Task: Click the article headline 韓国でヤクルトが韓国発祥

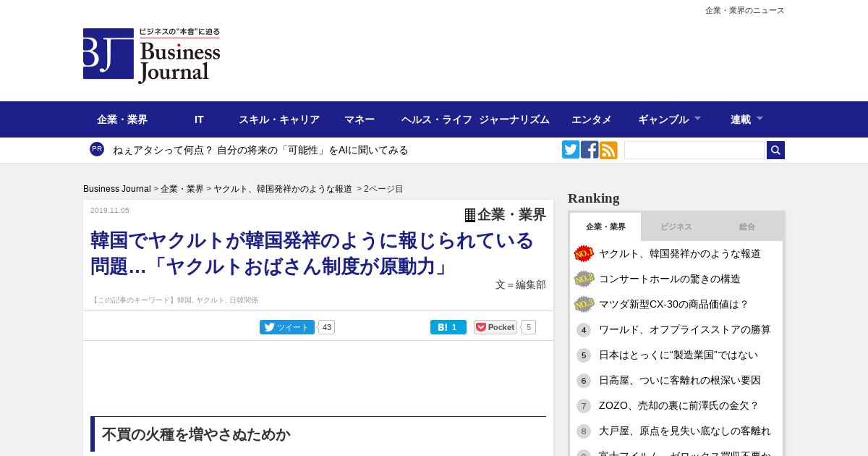Action: 312,253
